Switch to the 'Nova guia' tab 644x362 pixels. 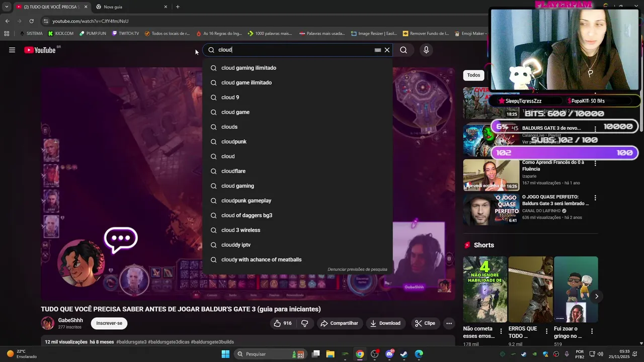click(130, 7)
